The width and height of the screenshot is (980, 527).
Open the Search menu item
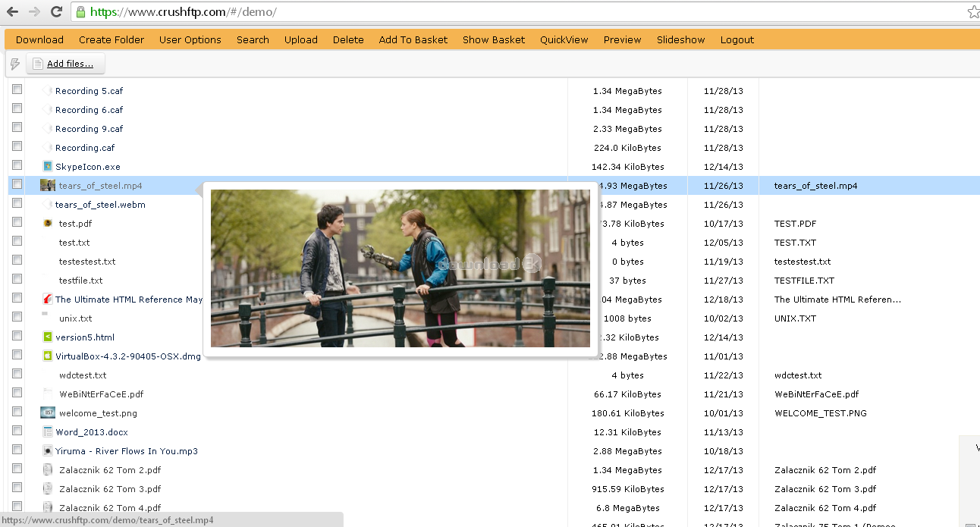(253, 40)
